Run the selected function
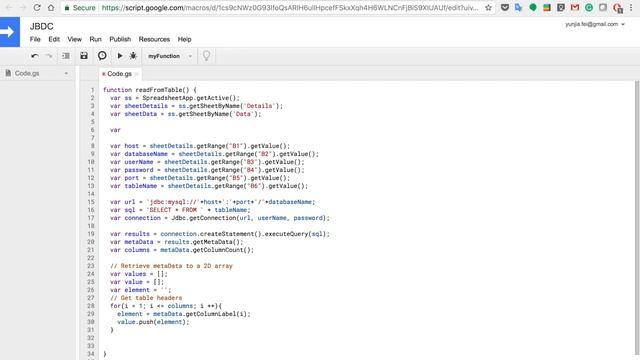The width and height of the screenshot is (640, 360). click(x=120, y=56)
